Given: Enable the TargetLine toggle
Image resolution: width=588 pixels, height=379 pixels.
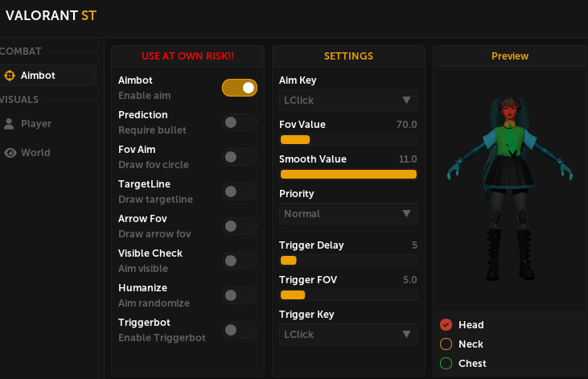Looking at the screenshot, I should tap(240, 192).
